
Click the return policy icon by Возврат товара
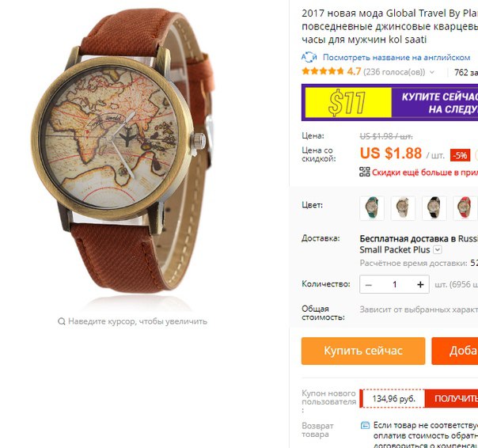click(x=365, y=425)
